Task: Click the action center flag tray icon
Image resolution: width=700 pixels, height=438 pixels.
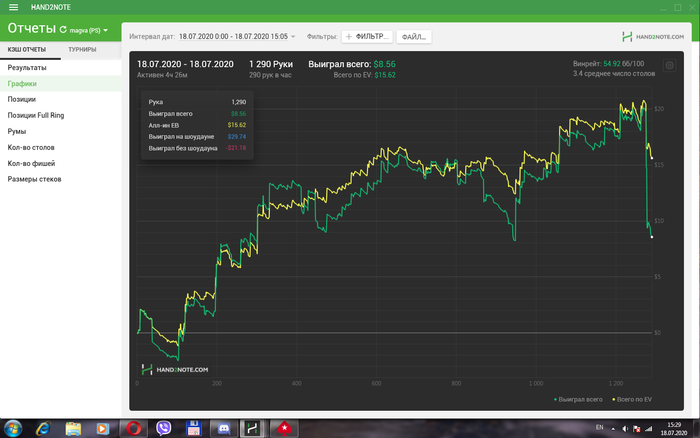Action: pos(637,429)
